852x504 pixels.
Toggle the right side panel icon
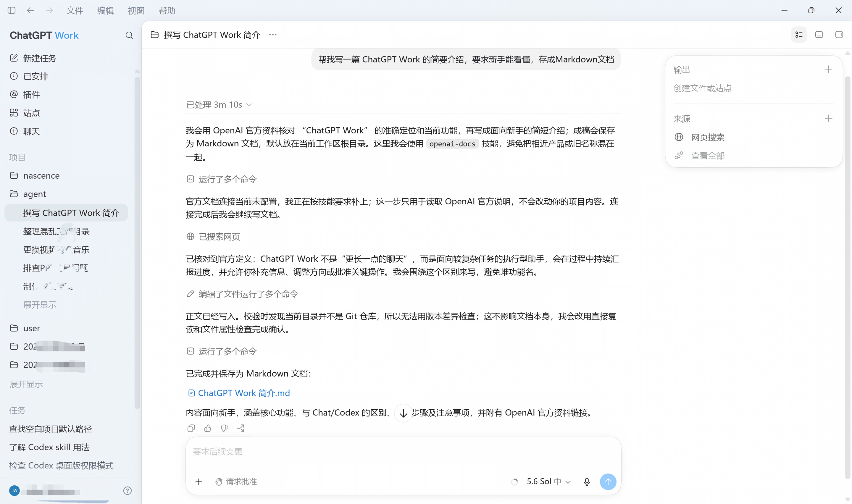click(x=839, y=35)
